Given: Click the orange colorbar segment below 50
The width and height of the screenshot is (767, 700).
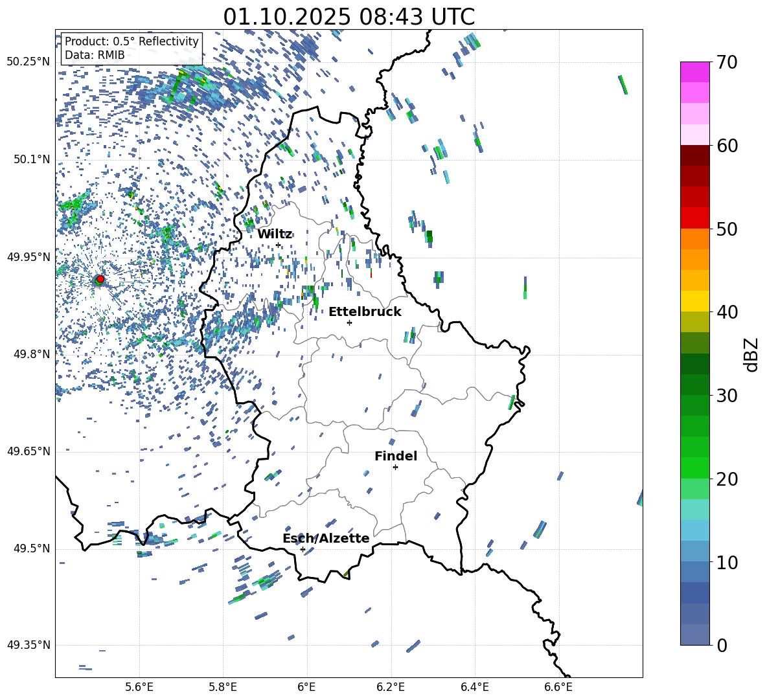Looking at the screenshot, I should click(x=694, y=239).
